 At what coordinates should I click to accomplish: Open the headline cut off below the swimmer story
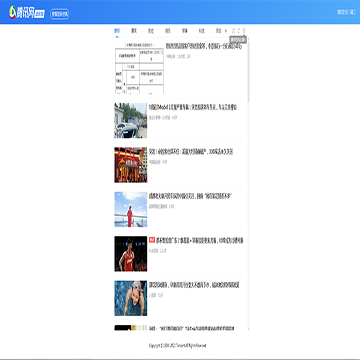click(191, 328)
